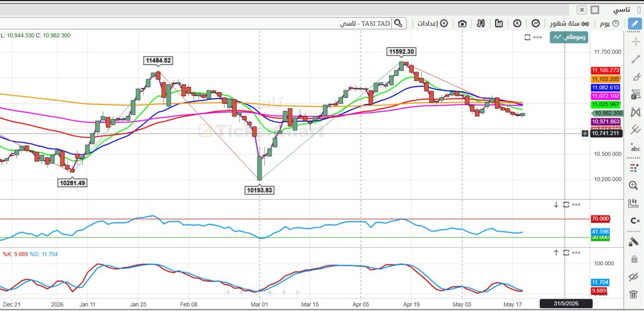Open the Fibonacci retracement tools
Screen dimensions: 644x311
tap(636, 94)
